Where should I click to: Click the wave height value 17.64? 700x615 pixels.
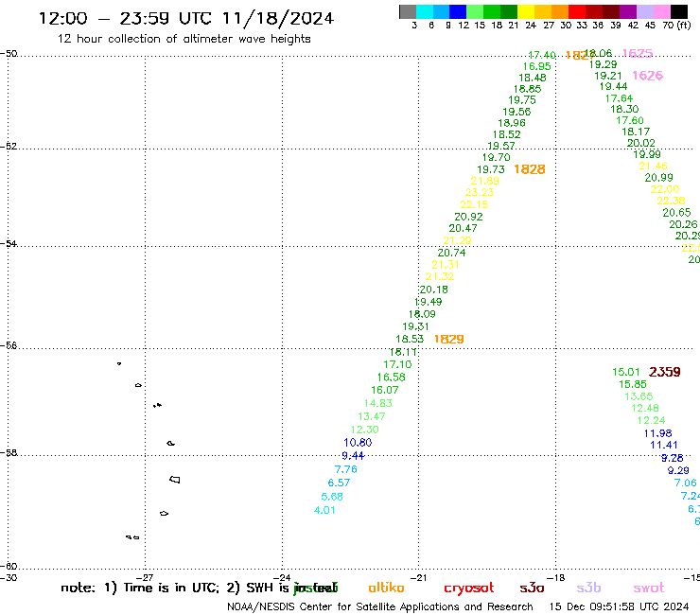point(619,98)
